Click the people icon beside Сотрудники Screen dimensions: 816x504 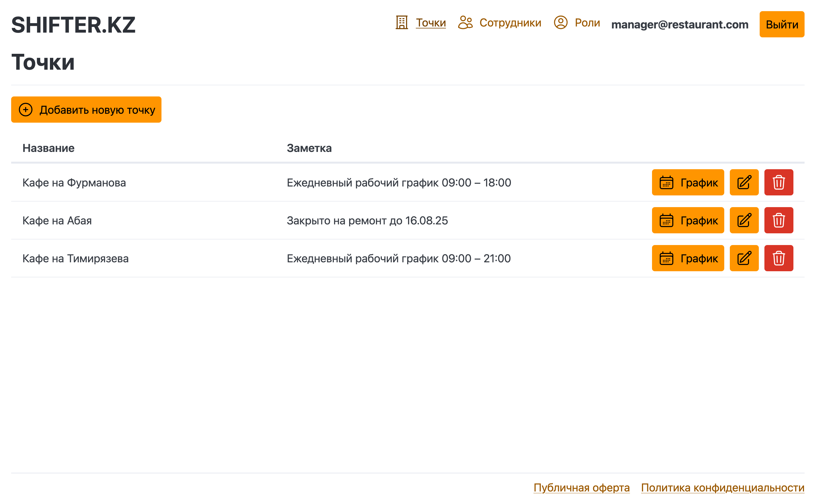(x=465, y=23)
